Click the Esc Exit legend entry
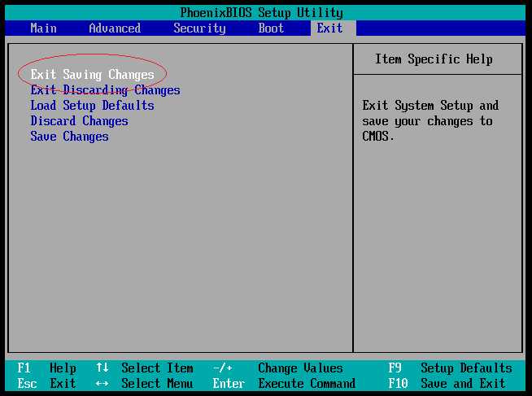This screenshot has height=396, width=532. (x=46, y=384)
